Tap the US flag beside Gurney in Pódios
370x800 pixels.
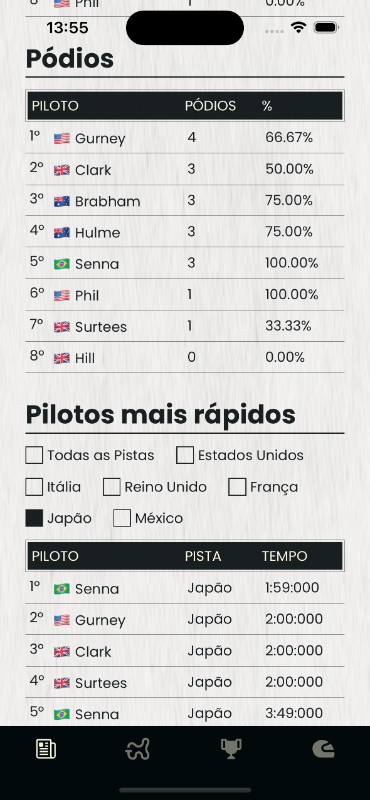coord(62,138)
